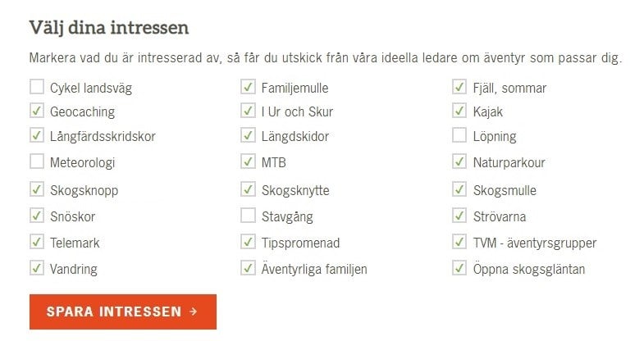Viewport: 644px width, 341px height.
Task: Check the Cykel landsväg checkbox
Action: 37,87
